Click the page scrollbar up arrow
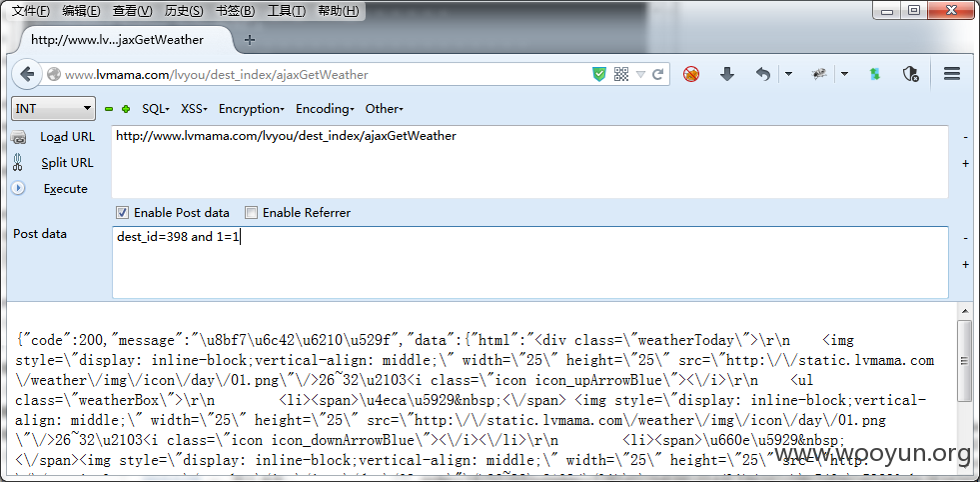980x482 pixels. pyautogui.click(x=964, y=311)
